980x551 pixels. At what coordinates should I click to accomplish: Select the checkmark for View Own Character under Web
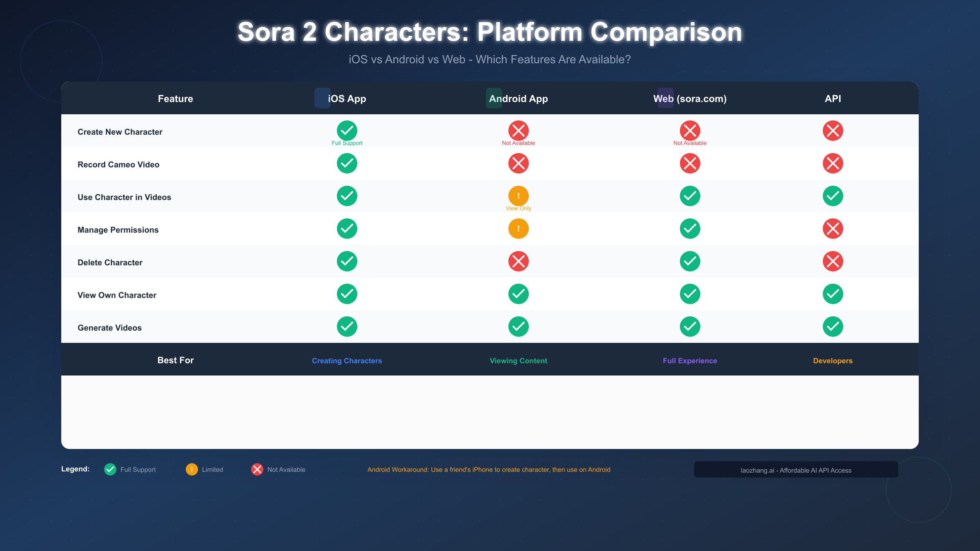tap(690, 294)
